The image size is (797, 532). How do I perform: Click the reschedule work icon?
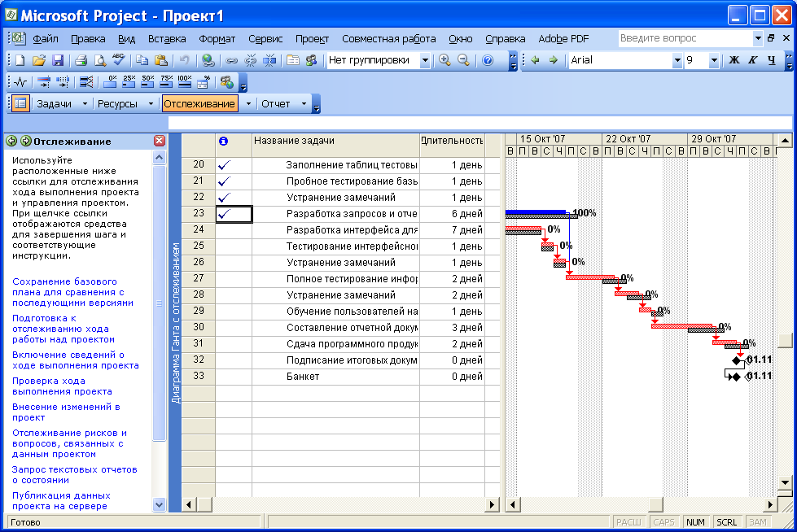pyautogui.click(x=63, y=82)
